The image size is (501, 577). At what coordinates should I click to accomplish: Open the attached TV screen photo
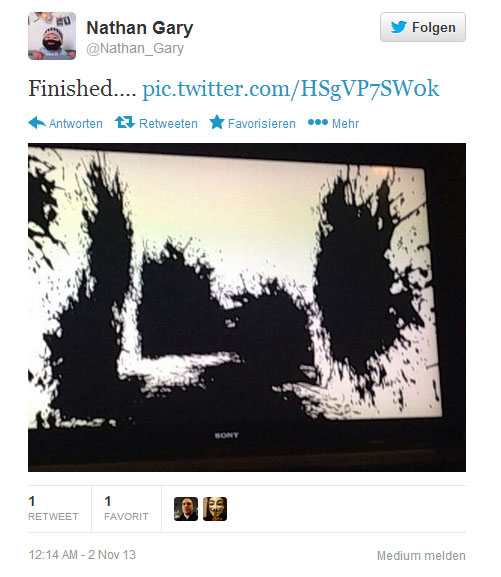click(x=247, y=307)
